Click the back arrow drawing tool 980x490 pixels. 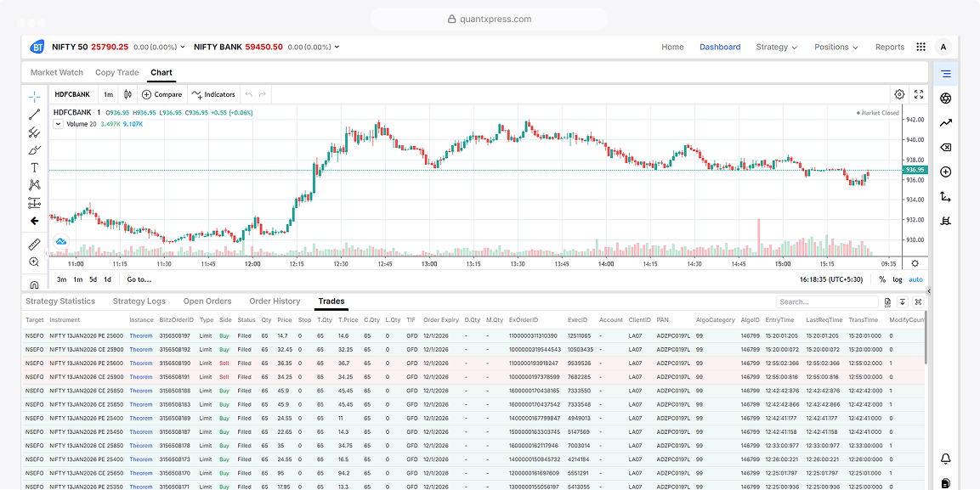tap(34, 220)
